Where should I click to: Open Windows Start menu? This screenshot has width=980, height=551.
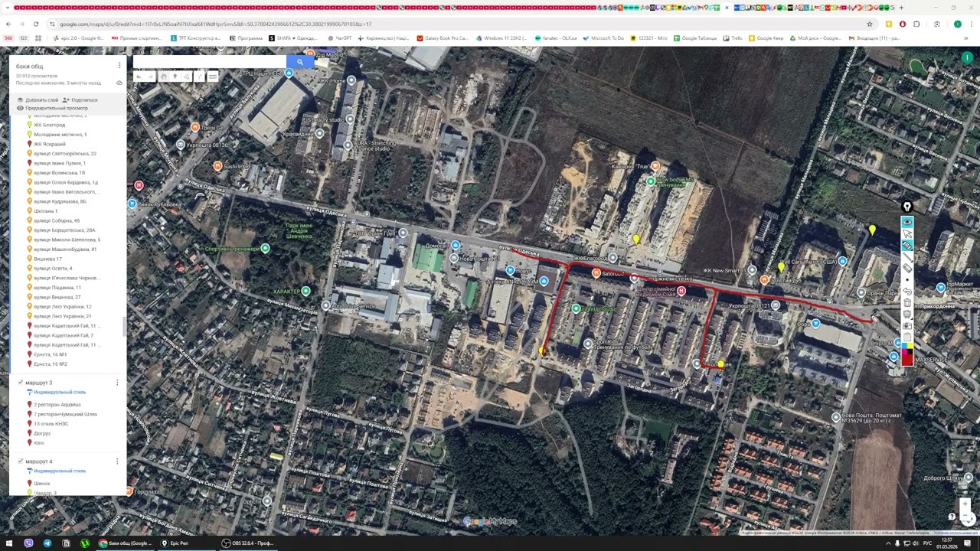[x=9, y=543]
